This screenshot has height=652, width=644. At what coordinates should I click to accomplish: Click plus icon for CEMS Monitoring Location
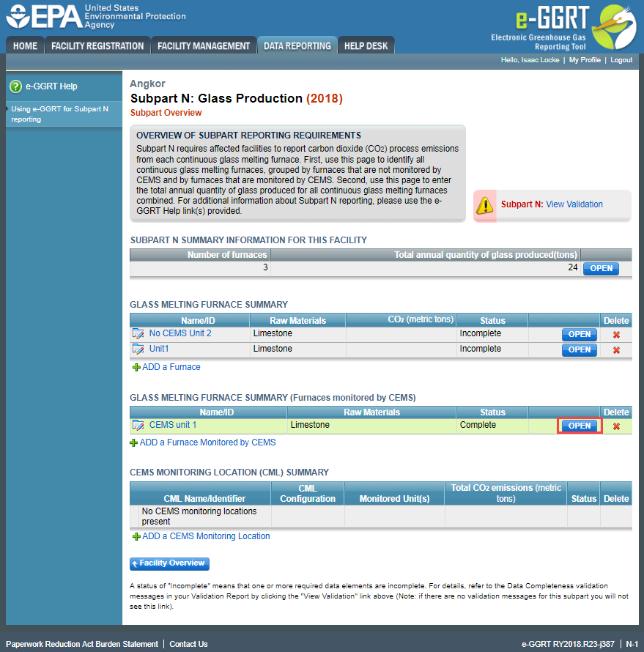tap(136, 536)
